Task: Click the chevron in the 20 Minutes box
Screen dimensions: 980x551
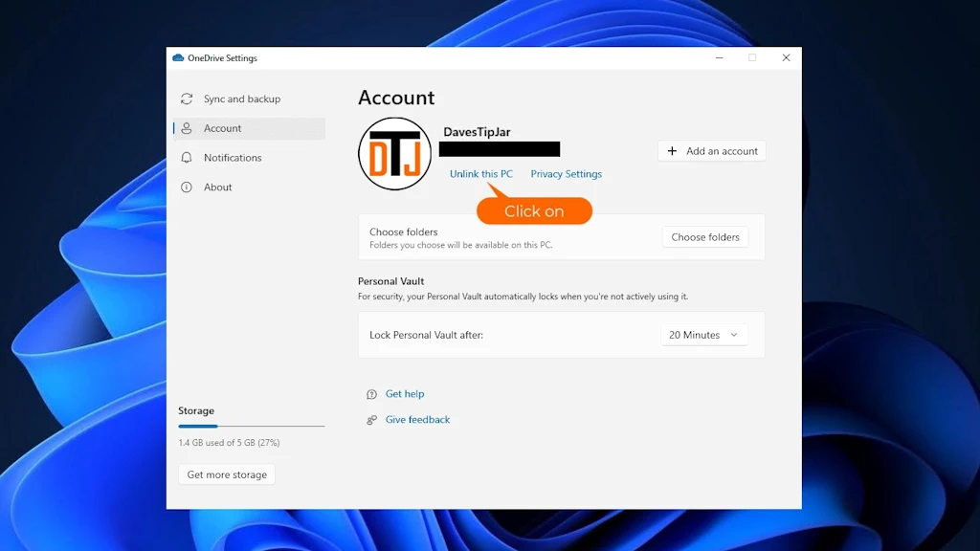Action: click(x=734, y=335)
